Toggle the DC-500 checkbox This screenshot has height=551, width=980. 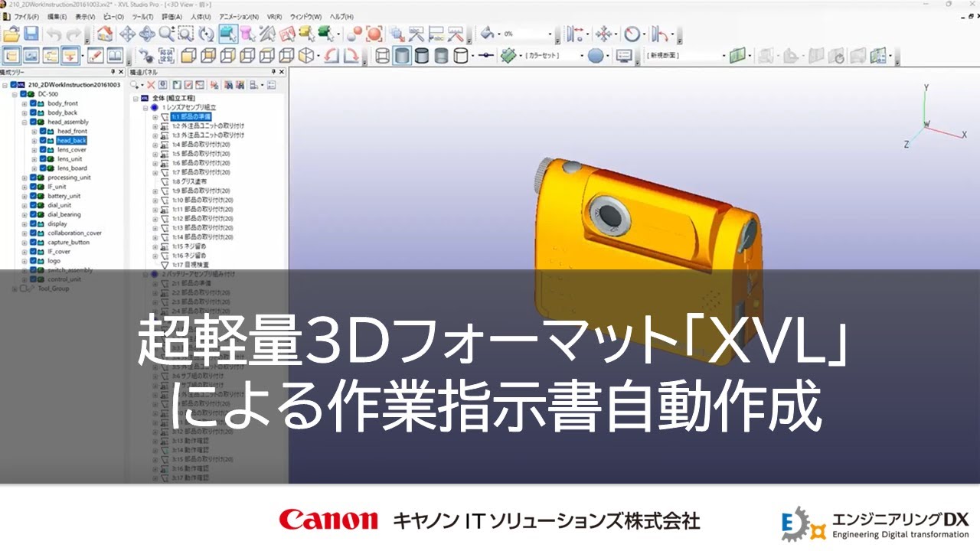pos(24,94)
